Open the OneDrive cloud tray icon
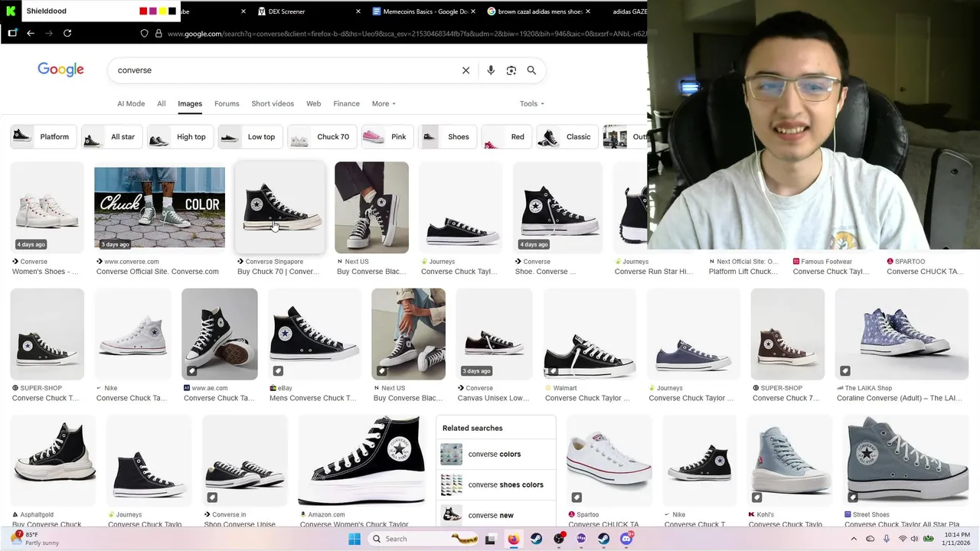Image resolution: width=980 pixels, height=551 pixels. pyautogui.click(x=871, y=539)
